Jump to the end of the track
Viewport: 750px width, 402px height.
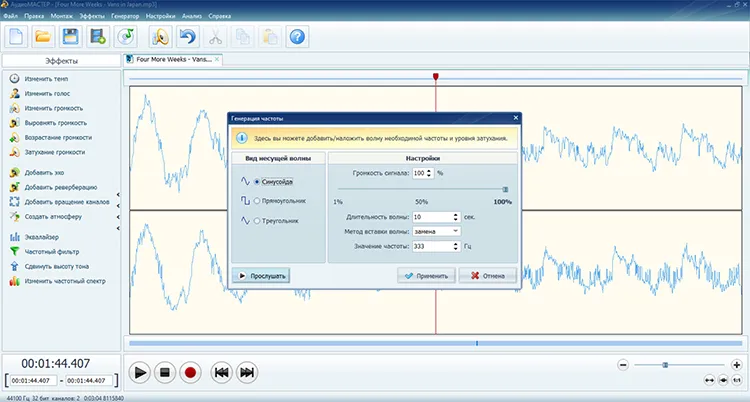(x=247, y=372)
